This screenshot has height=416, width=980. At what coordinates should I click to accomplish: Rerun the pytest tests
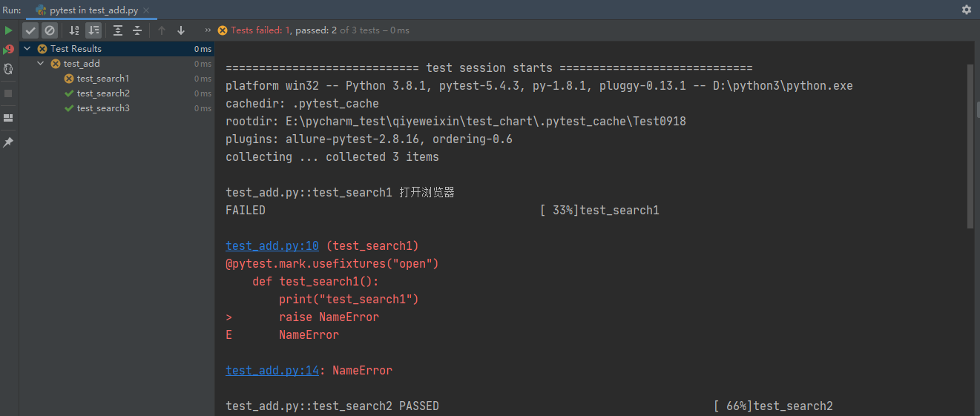point(8,30)
